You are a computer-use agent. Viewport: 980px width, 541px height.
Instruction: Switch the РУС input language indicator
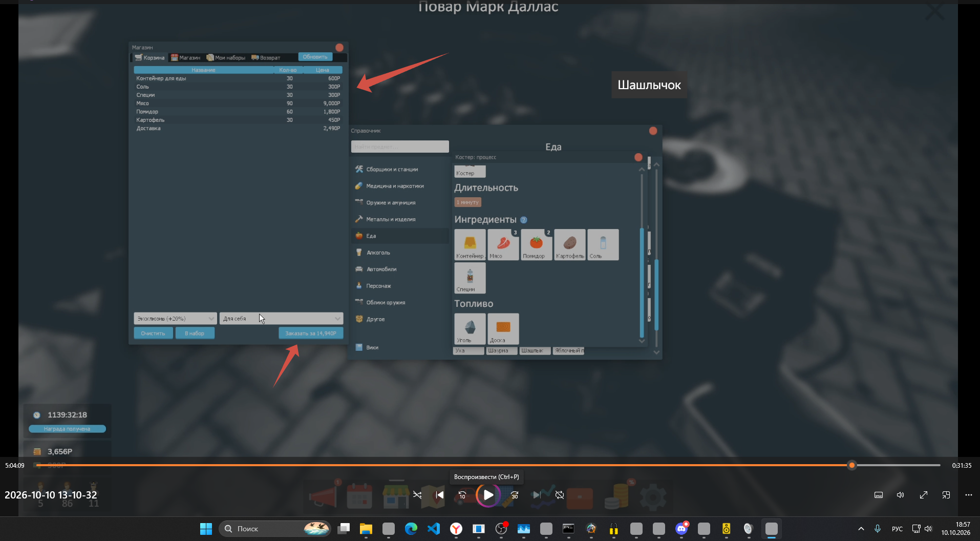pos(897,529)
